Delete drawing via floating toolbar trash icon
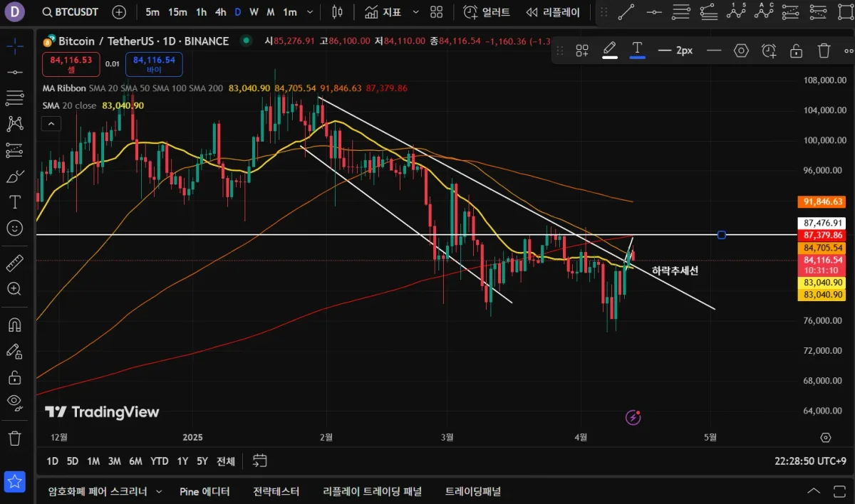The width and height of the screenshot is (855, 504). pos(824,51)
